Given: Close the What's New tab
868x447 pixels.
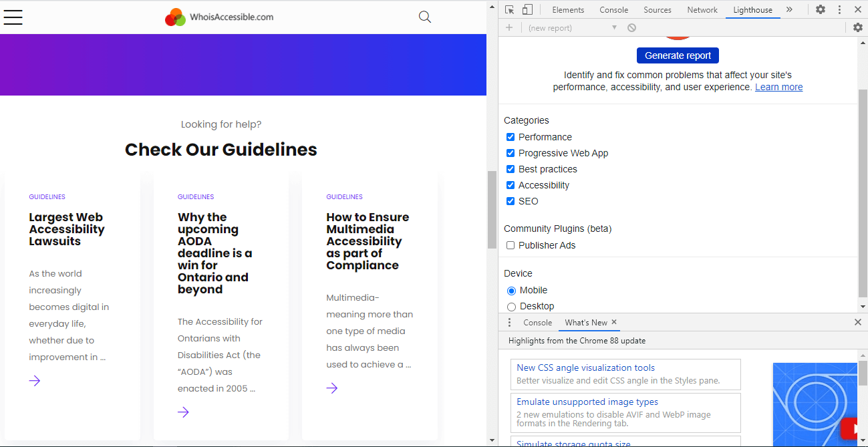Looking at the screenshot, I should pyautogui.click(x=614, y=322).
